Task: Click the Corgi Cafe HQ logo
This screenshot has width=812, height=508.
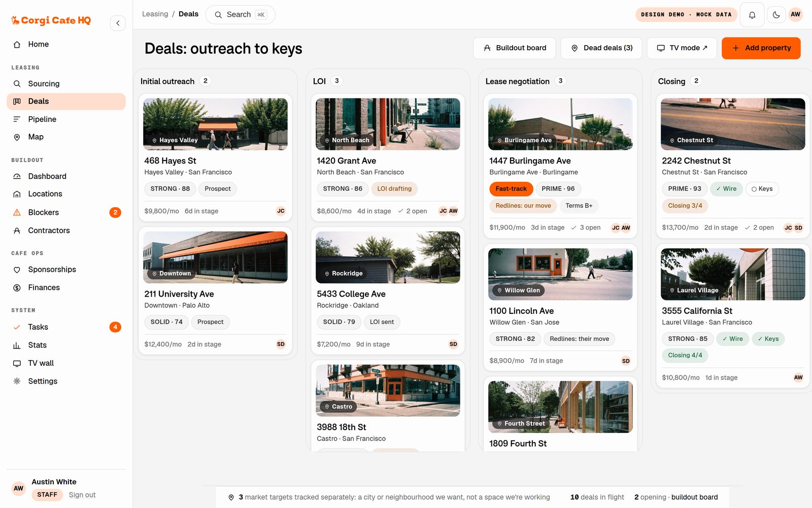Action: (x=51, y=20)
